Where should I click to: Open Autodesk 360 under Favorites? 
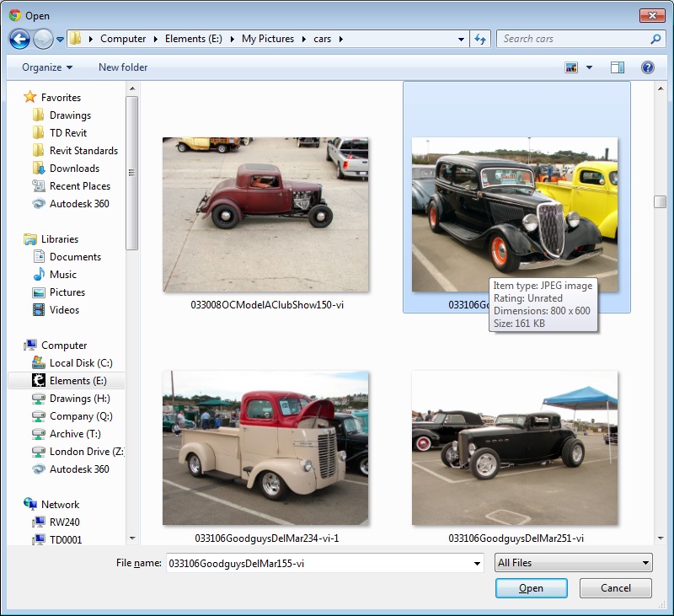click(x=78, y=204)
